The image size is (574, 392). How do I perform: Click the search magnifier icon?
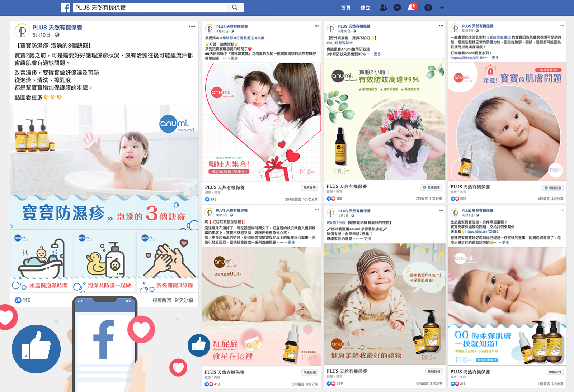[235, 8]
